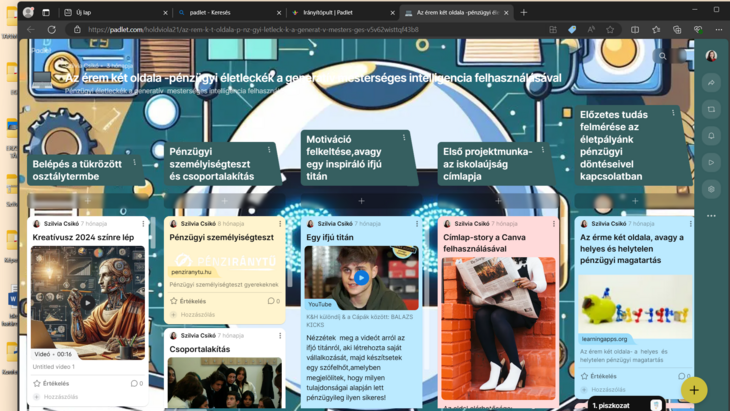
Task: Open the sidebar three-dot more menu
Action: (711, 216)
